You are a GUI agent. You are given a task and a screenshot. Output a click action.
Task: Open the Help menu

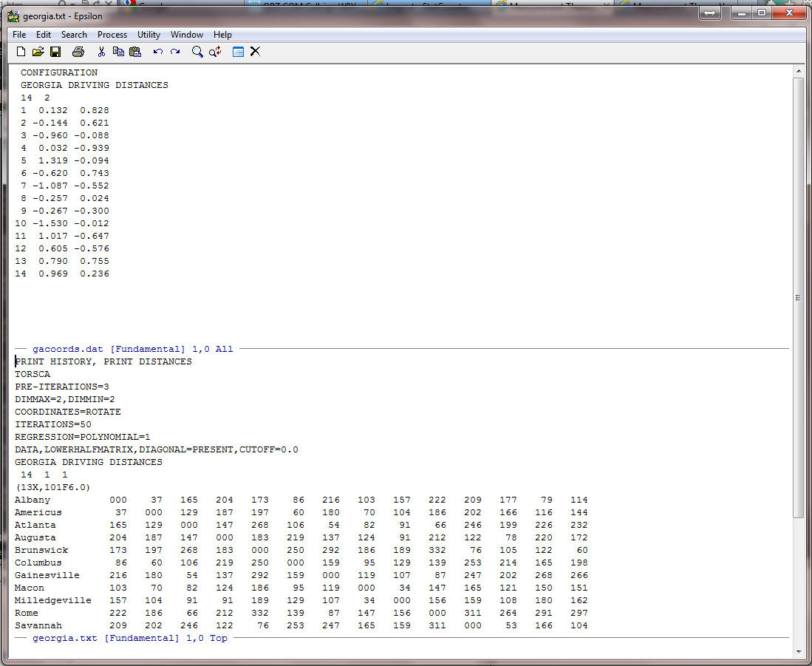coord(222,35)
